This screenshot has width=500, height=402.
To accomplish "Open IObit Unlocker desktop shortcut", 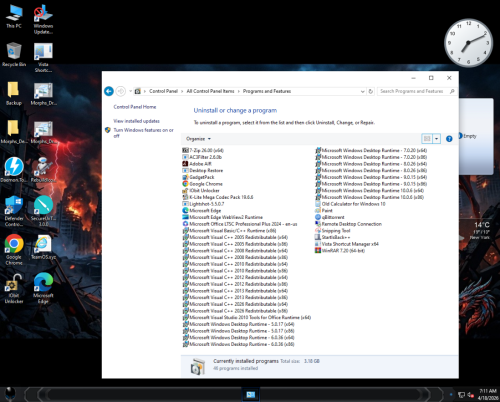I will tap(14, 289).
